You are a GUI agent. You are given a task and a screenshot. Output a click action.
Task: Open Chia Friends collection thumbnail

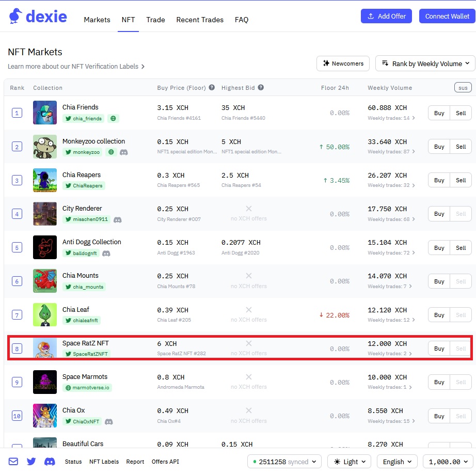[x=44, y=113]
